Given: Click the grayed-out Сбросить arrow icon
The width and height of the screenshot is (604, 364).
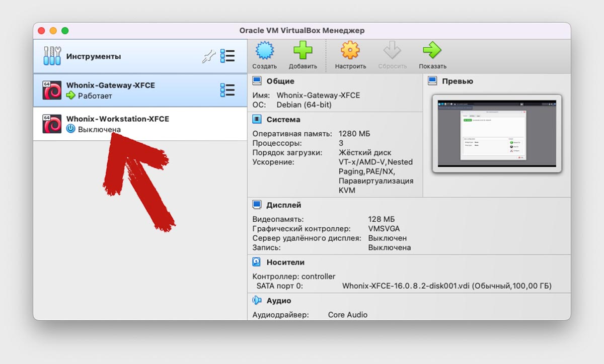Looking at the screenshot, I should [392, 51].
